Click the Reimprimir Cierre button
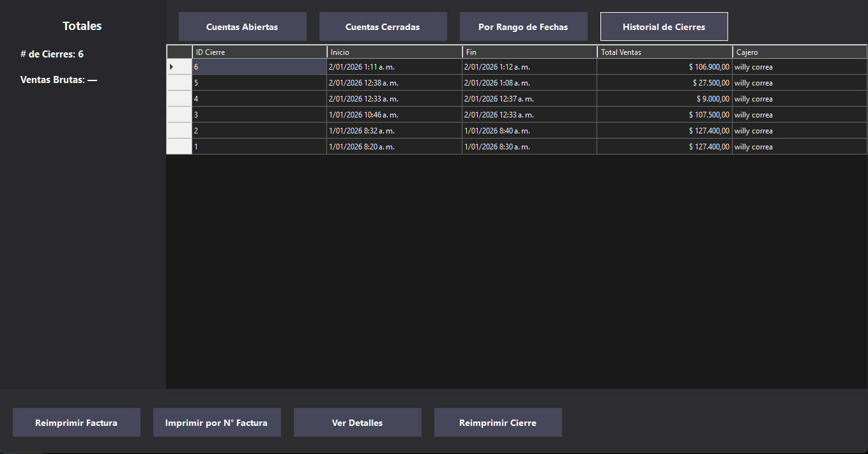 (x=498, y=423)
